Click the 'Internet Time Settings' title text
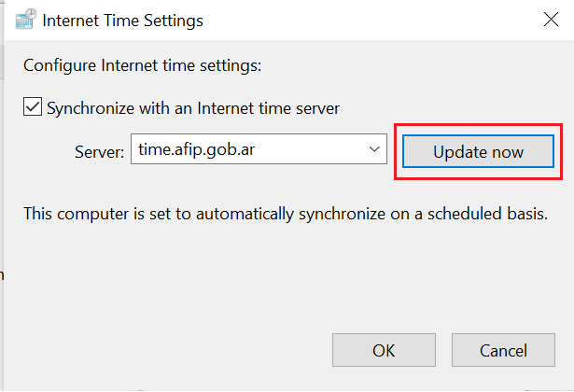 coord(122,21)
